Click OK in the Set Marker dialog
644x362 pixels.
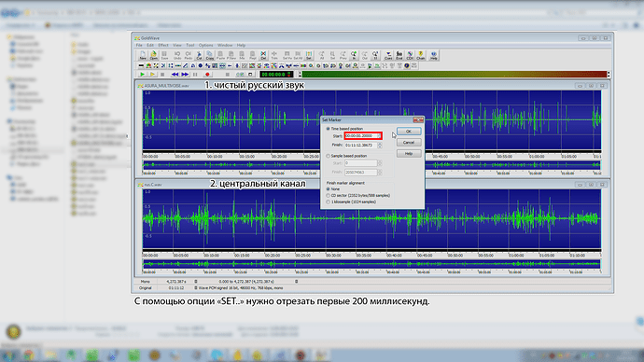coord(409,132)
